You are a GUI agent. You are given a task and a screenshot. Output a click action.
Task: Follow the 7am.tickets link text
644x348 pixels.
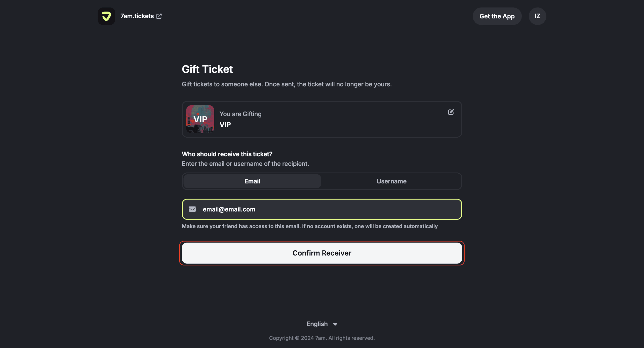pyautogui.click(x=137, y=16)
